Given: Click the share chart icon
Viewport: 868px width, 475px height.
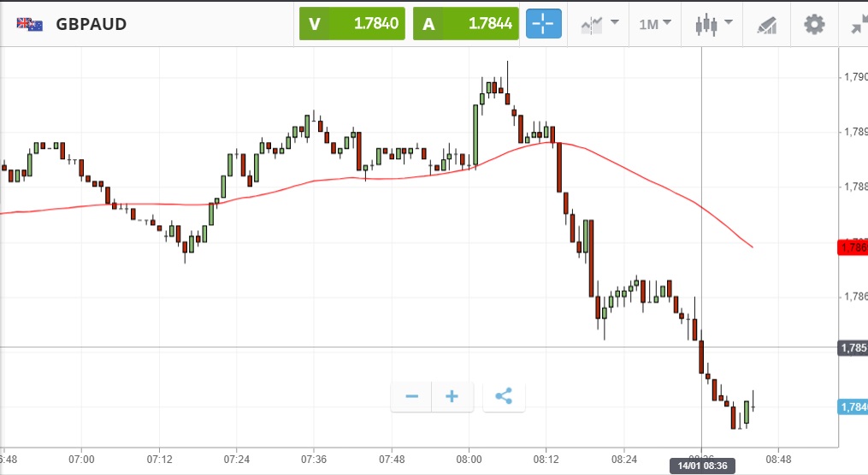Looking at the screenshot, I should click(504, 396).
